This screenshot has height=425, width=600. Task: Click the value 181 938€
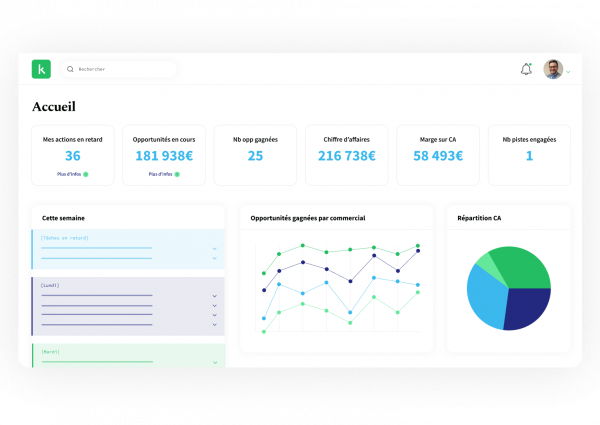click(164, 156)
